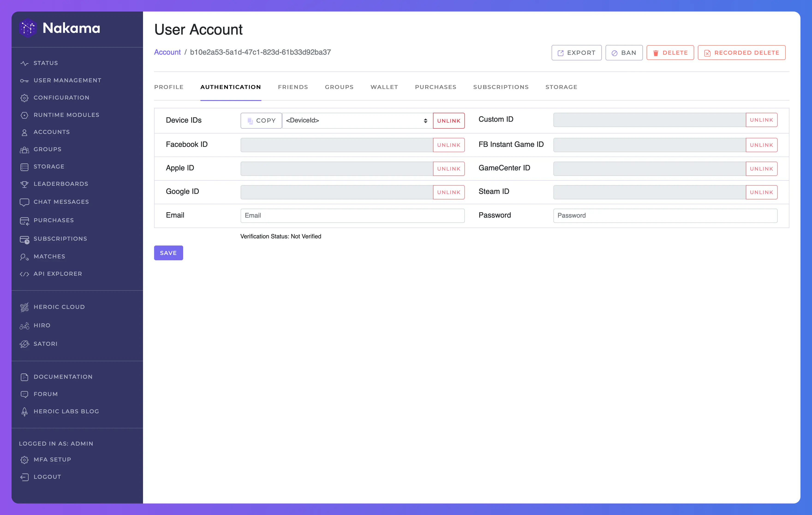The height and width of the screenshot is (515, 812).
Task: Click the MFA Setup icon
Action: (x=24, y=459)
